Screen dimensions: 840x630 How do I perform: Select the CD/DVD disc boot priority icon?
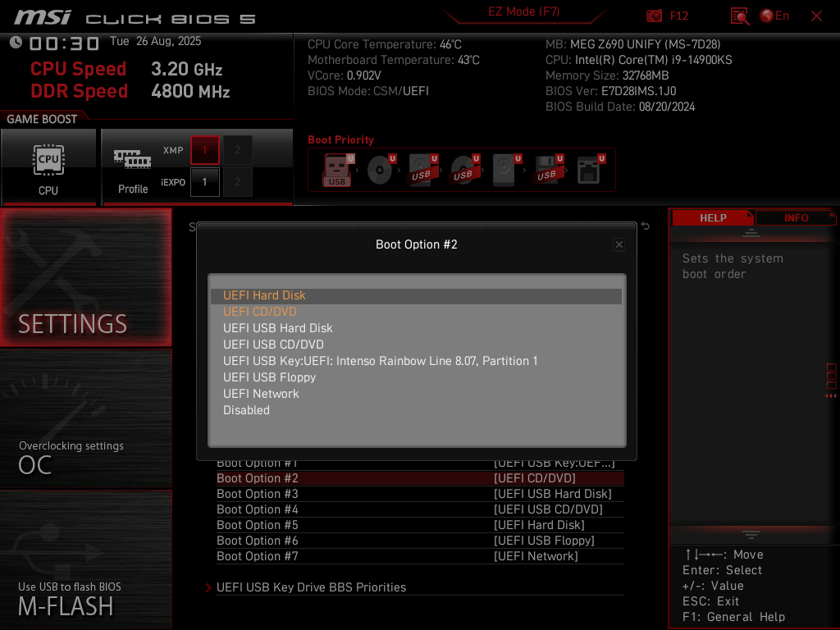(381, 170)
